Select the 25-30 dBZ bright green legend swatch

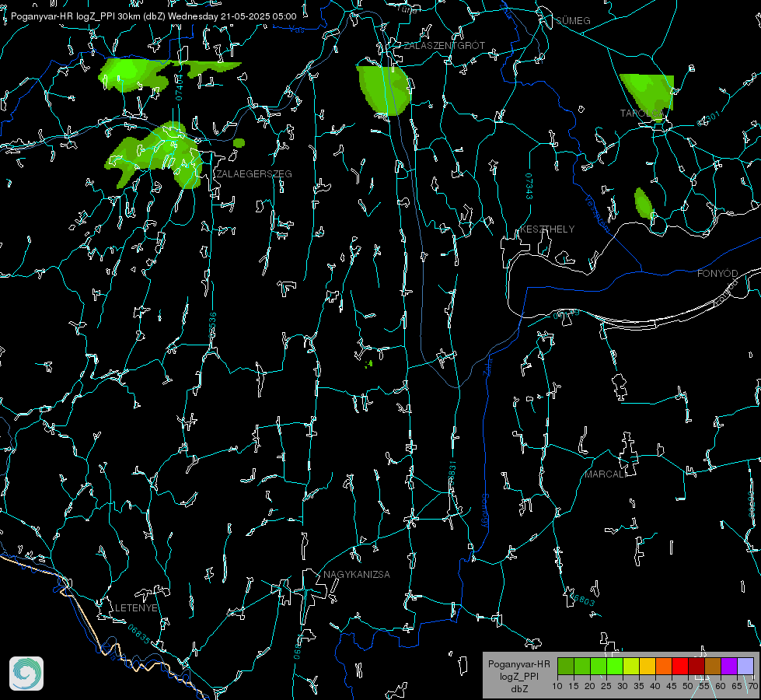coord(615,666)
